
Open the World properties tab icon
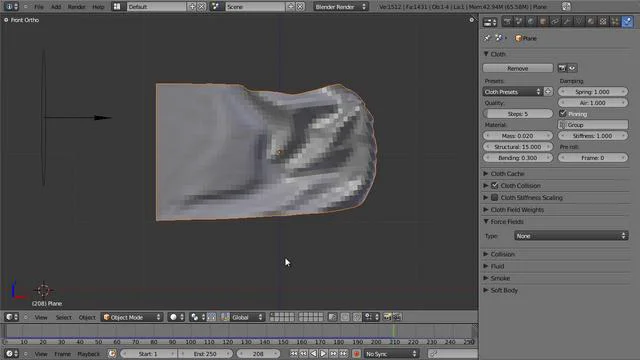pos(531,22)
